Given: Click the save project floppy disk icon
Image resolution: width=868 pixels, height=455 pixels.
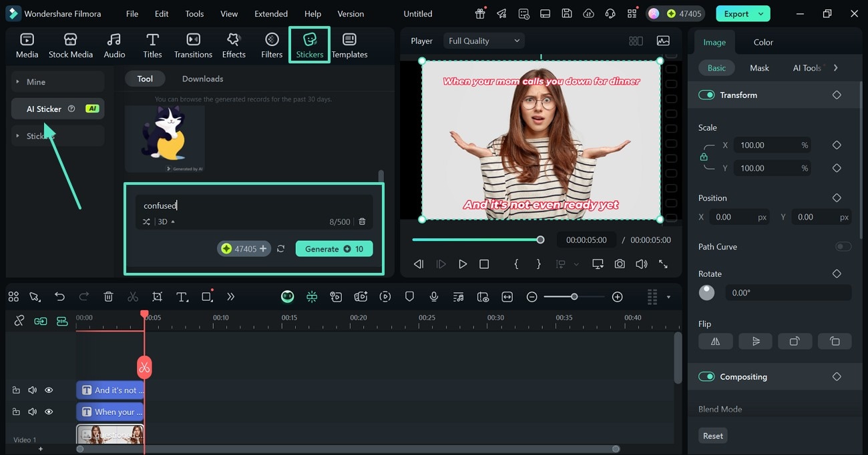Looking at the screenshot, I should click(566, 13).
